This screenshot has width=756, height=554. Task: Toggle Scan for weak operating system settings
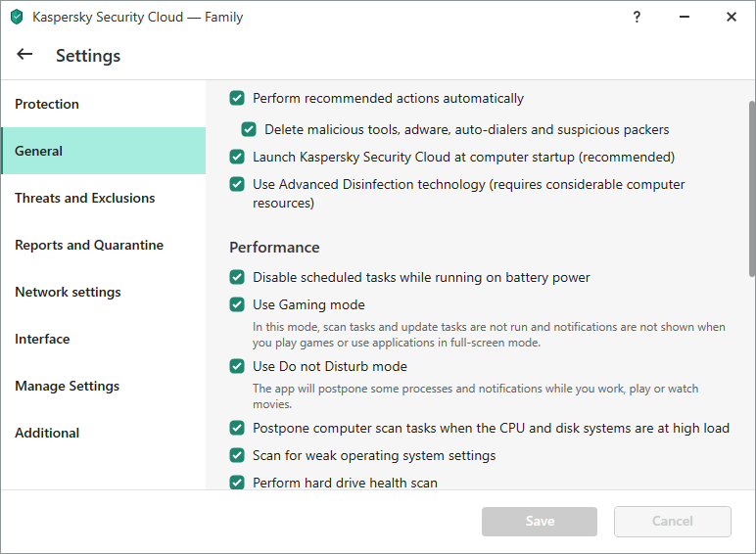tap(237, 456)
